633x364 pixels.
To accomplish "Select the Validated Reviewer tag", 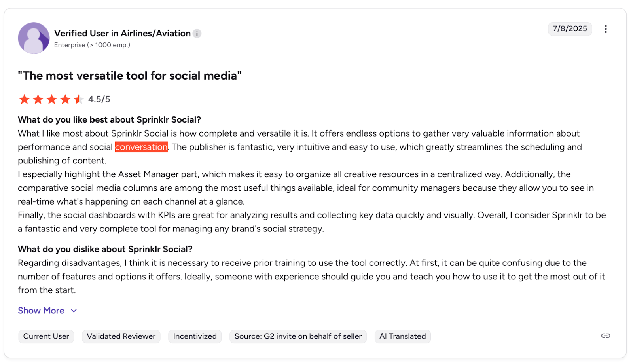I will point(121,336).
